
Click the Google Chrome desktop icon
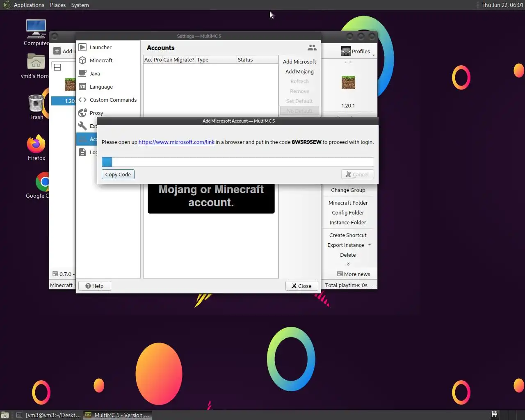point(43,182)
